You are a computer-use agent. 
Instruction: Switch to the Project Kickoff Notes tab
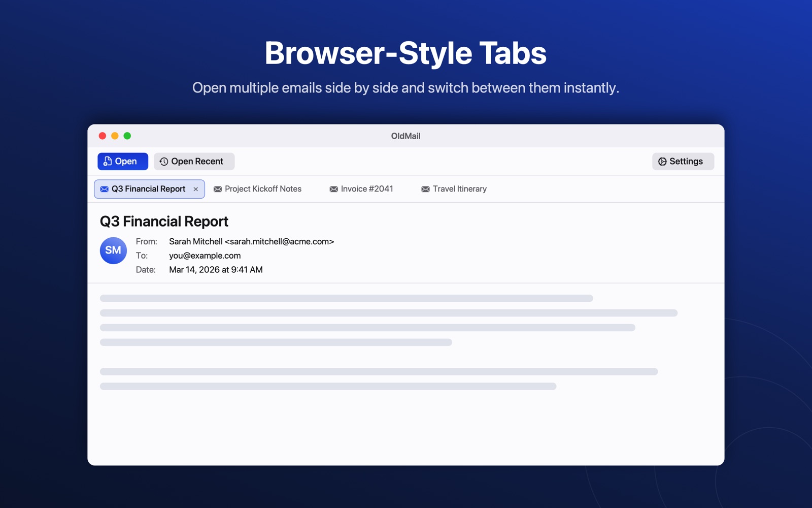coord(258,189)
